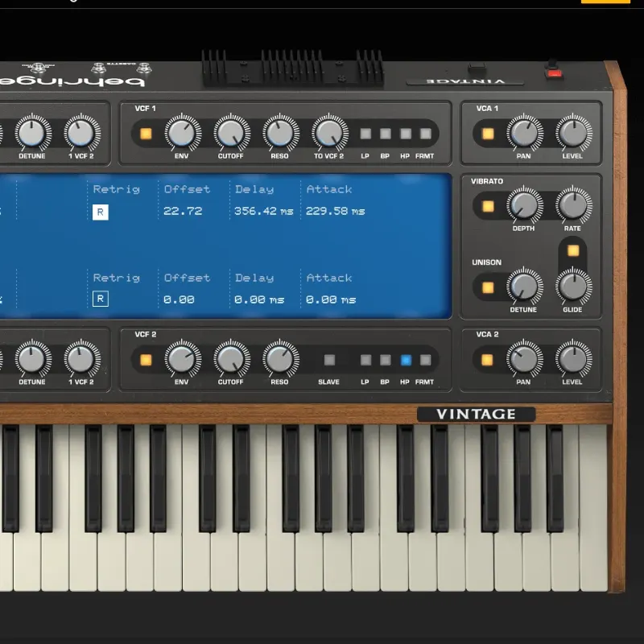Screen dimensions: 644x644
Task: Click the upper 1 VCF 2 knob
Action: click(82, 133)
